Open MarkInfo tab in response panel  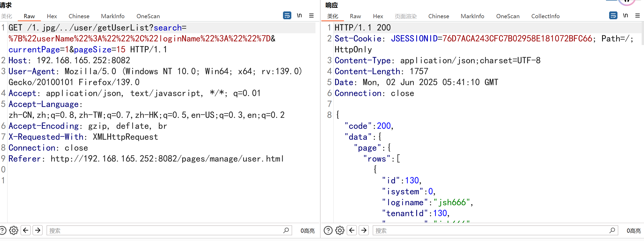[x=472, y=16]
